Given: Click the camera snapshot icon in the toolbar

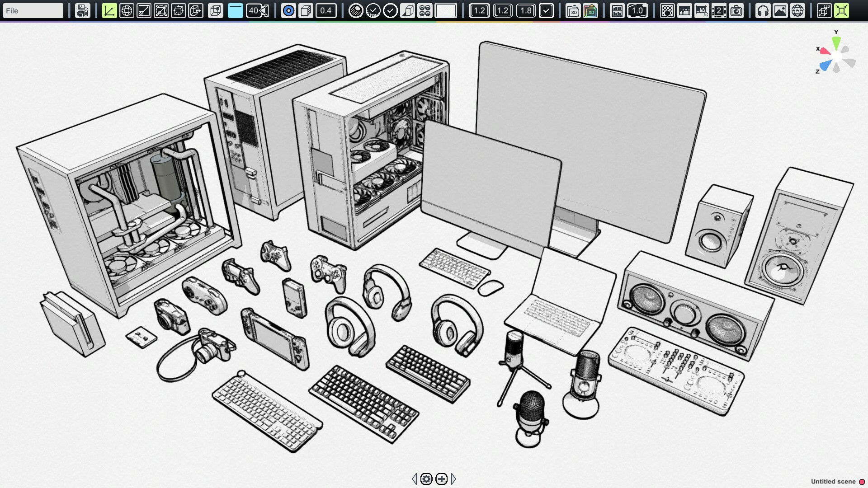Looking at the screenshot, I should (737, 10).
